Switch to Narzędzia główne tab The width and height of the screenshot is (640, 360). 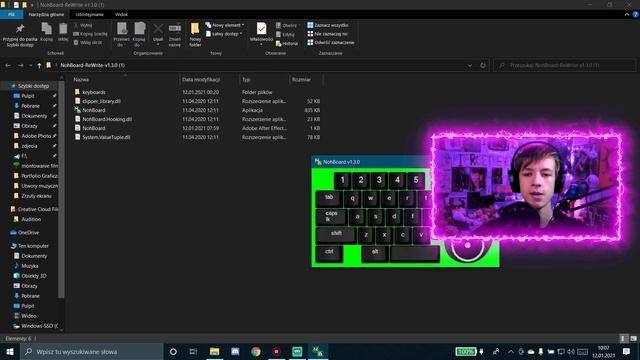pyautogui.click(x=46, y=14)
